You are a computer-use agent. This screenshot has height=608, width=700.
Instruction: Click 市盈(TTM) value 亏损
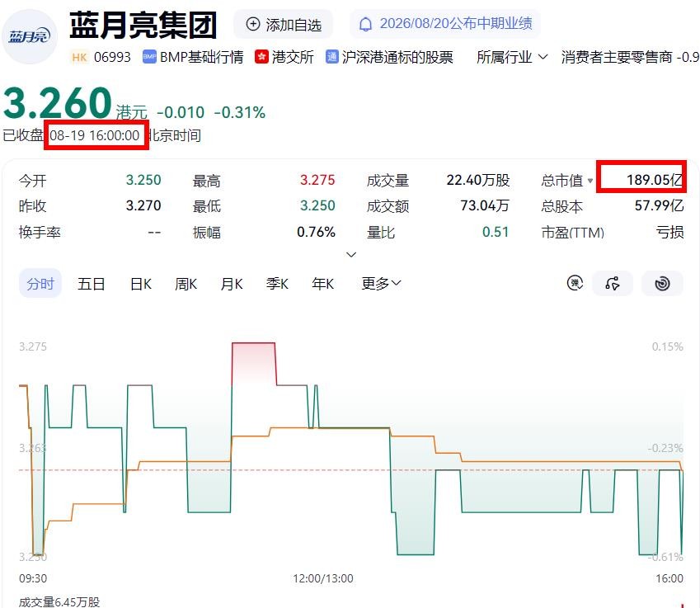[x=669, y=232]
